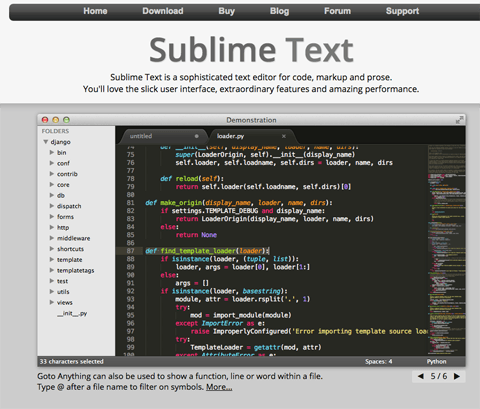Go to the Download page

pyautogui.click(x=163, y=11)
